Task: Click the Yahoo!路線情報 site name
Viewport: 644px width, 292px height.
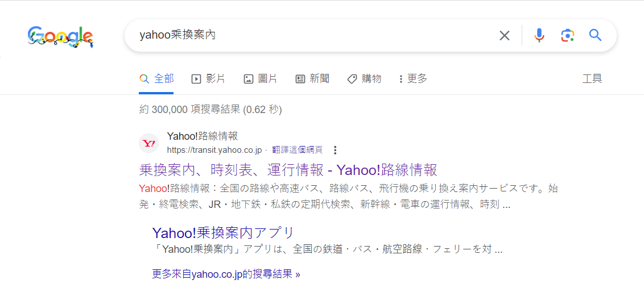Action: point(203,136)
